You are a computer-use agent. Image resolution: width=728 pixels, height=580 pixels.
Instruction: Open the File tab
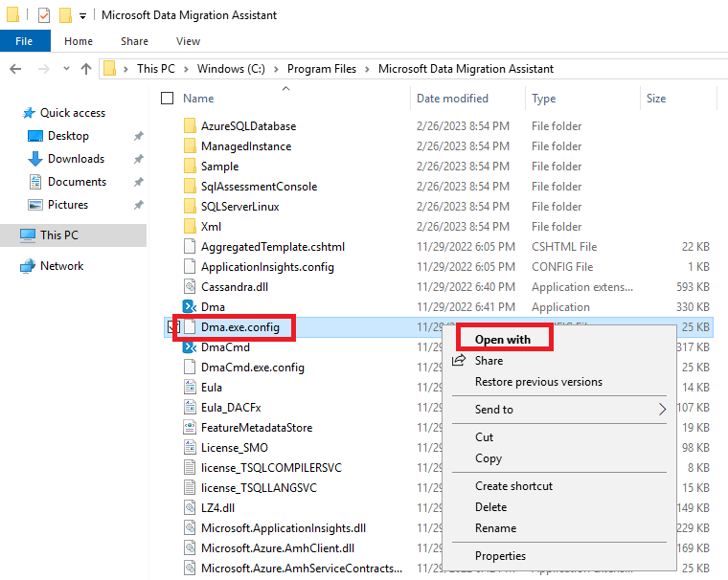(x=24, y=41)
